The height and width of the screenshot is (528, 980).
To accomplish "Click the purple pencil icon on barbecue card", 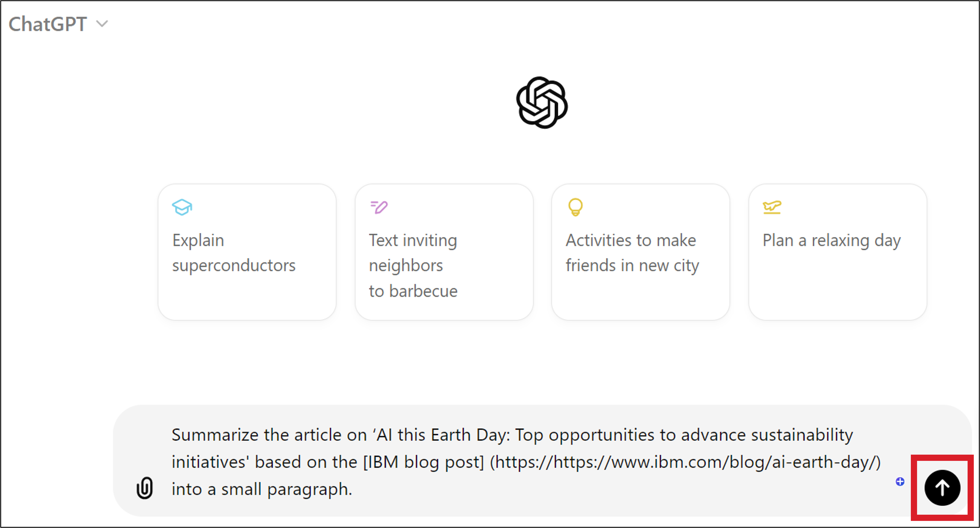I will click(x=379, y=207).
